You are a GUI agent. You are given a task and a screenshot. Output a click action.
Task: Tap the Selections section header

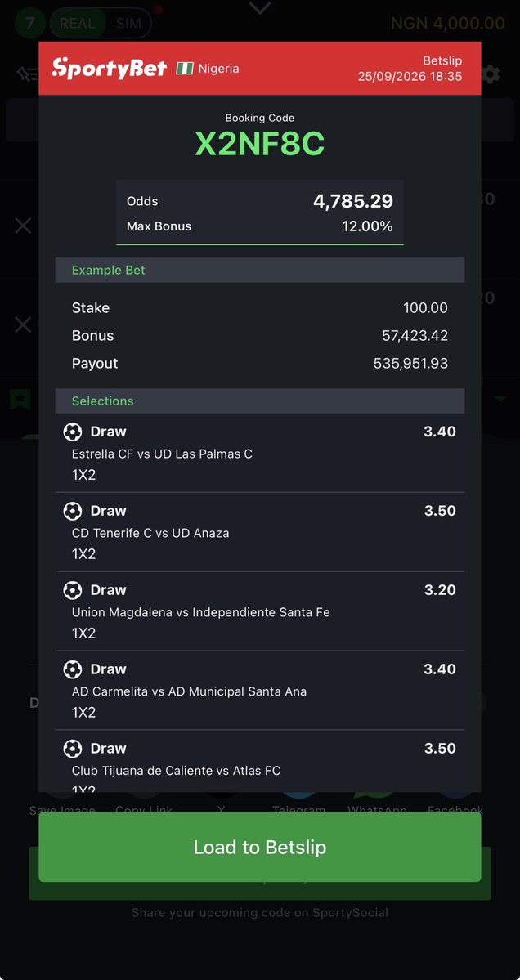tap(260, 401)
